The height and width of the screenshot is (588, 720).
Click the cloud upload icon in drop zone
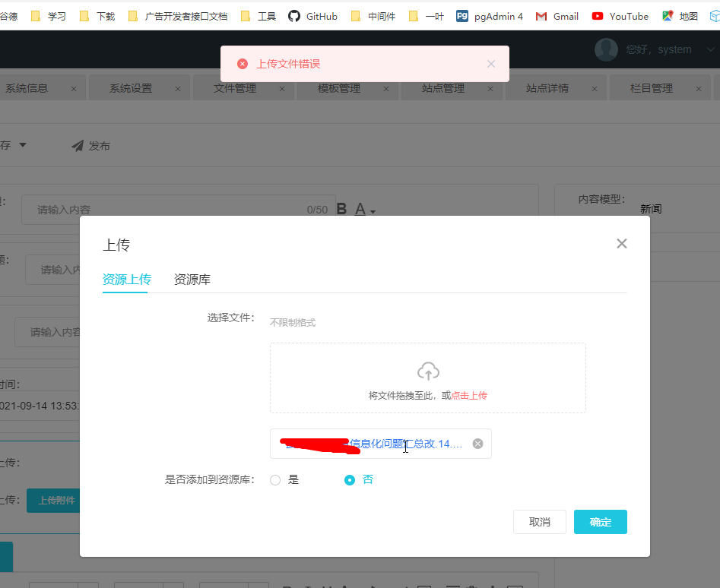coord(428,371)
